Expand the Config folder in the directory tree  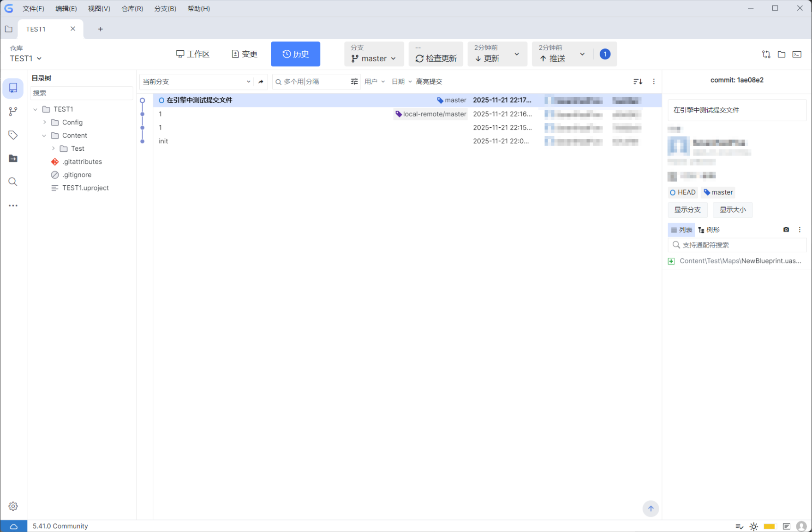pos(45,122)
